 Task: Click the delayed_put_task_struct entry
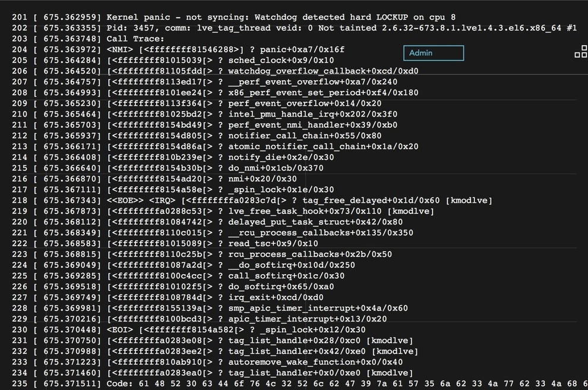tap(315, 222)
